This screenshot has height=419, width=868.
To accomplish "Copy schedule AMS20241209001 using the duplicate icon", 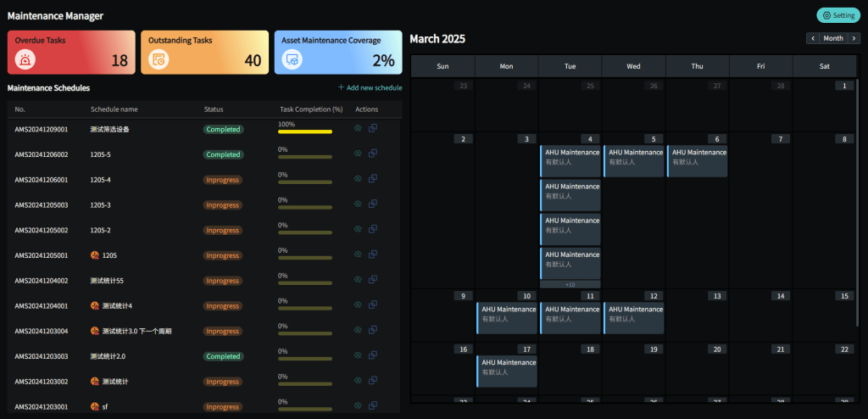I will pos(373,129).
